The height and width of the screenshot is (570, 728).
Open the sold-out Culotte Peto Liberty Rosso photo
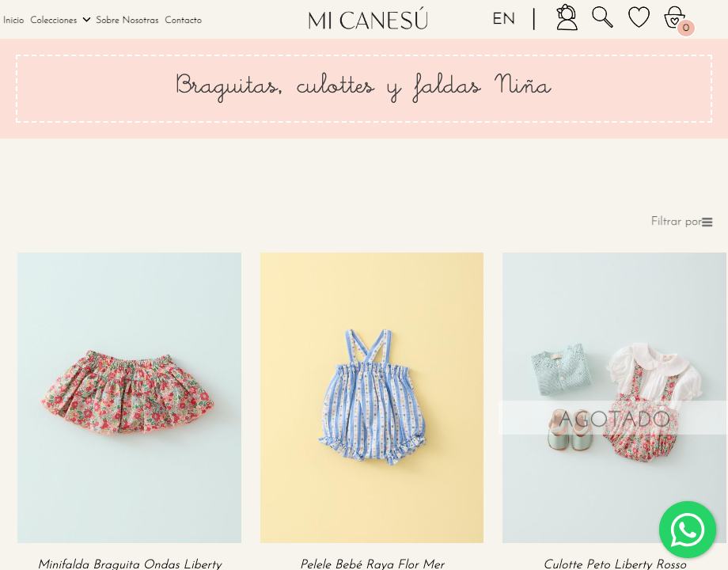(614, 397)
